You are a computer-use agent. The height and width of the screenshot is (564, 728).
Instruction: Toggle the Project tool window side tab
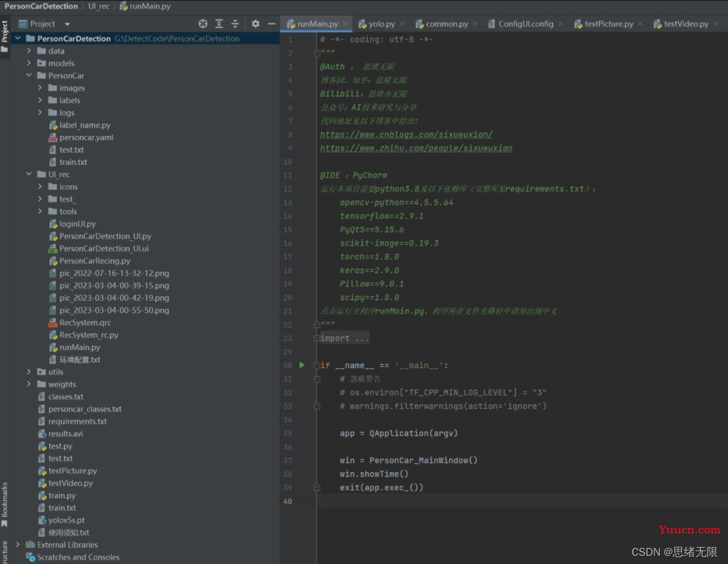[4, 37]
